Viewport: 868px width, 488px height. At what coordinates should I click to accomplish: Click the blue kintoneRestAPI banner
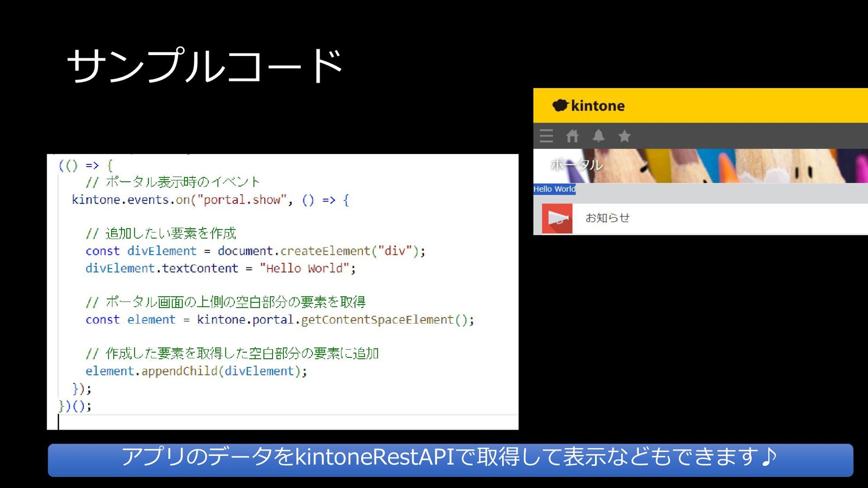[x=450, y=460]
